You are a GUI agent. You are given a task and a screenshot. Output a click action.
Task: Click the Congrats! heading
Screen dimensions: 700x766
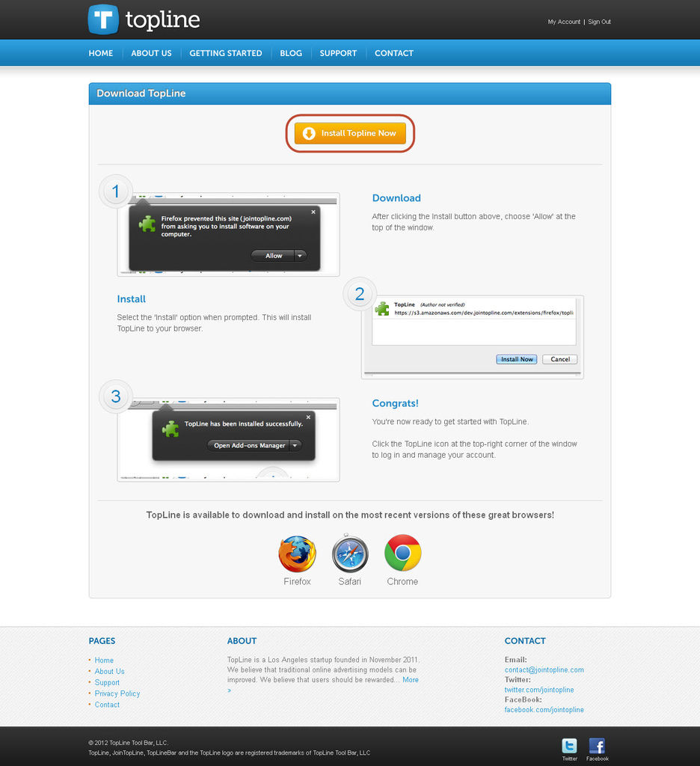(395, 403)
